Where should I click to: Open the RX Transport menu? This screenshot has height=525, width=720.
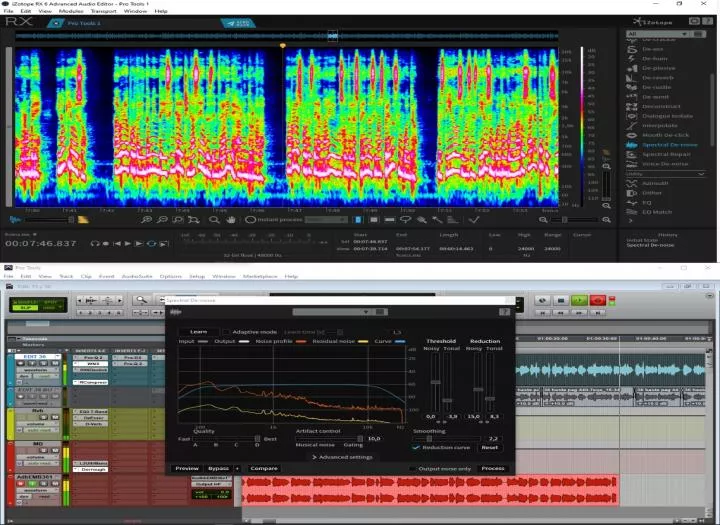coord(103,11)
